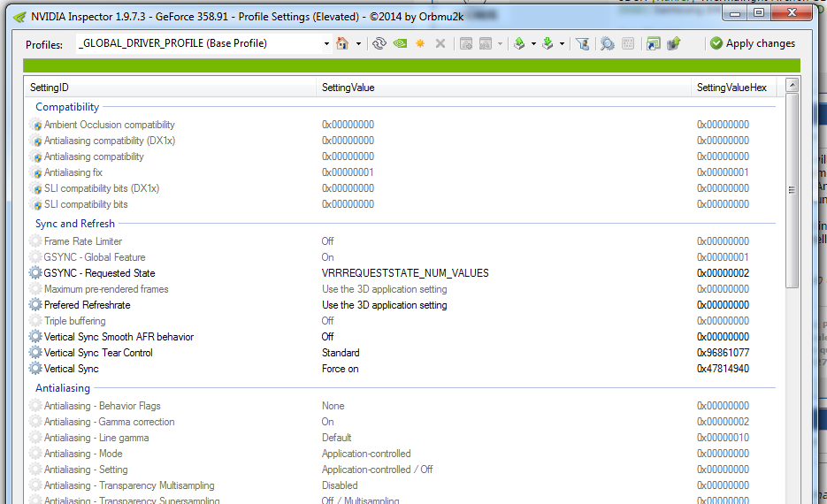
Task: Select the Antialiasing compatibility (DX1x) row
Action: [x=401, y=141]
